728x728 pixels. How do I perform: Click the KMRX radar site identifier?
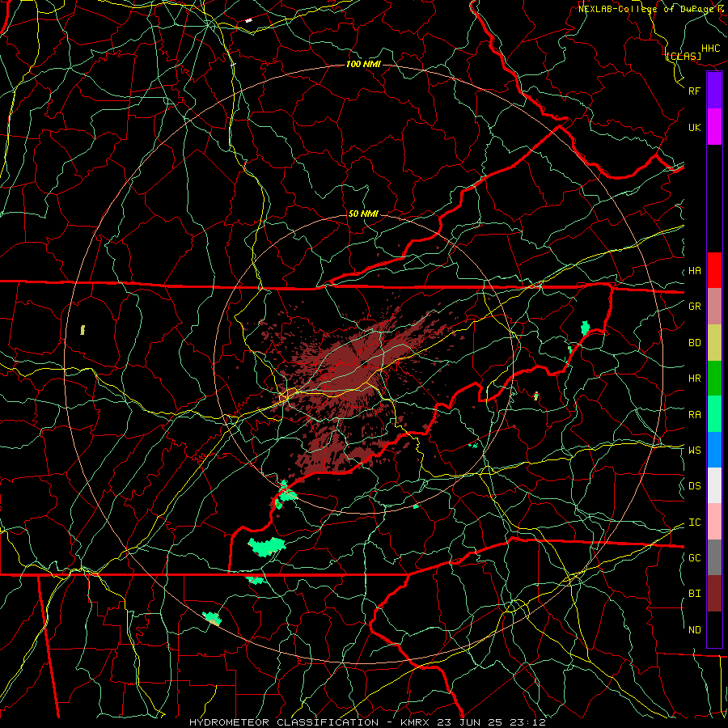415,722
